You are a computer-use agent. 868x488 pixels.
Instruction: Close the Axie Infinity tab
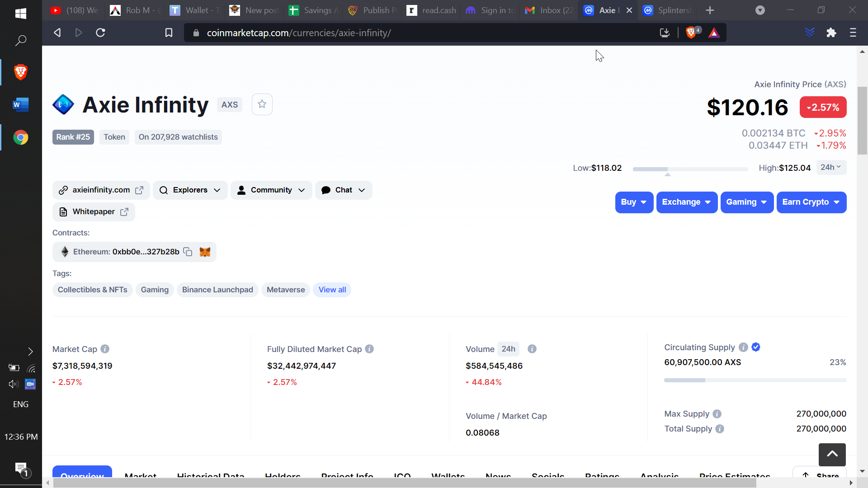tap(629, 10)
